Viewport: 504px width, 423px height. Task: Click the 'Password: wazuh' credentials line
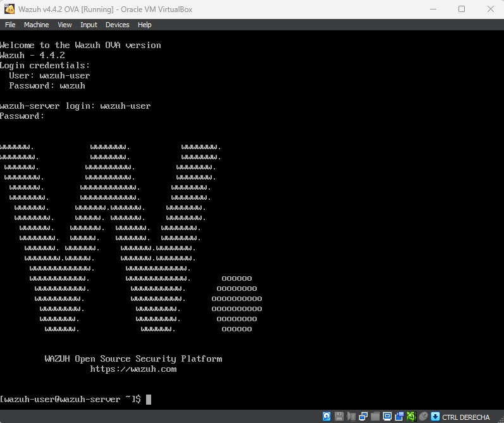point(47,86)
